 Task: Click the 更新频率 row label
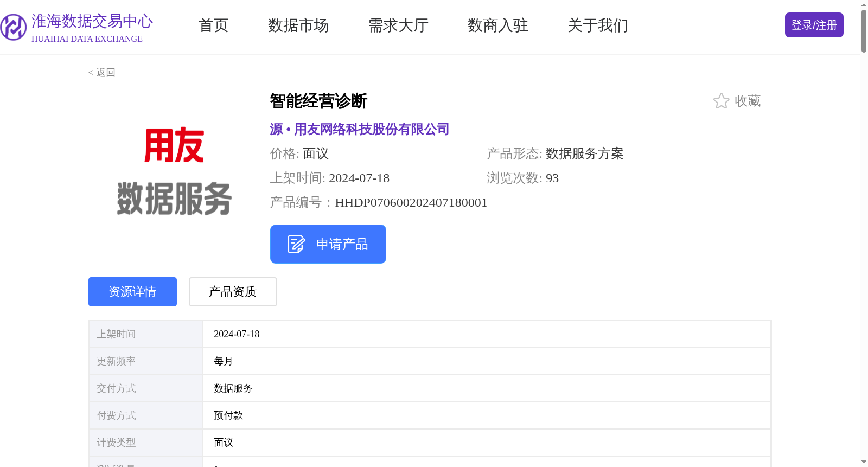(x=117, y=361)
